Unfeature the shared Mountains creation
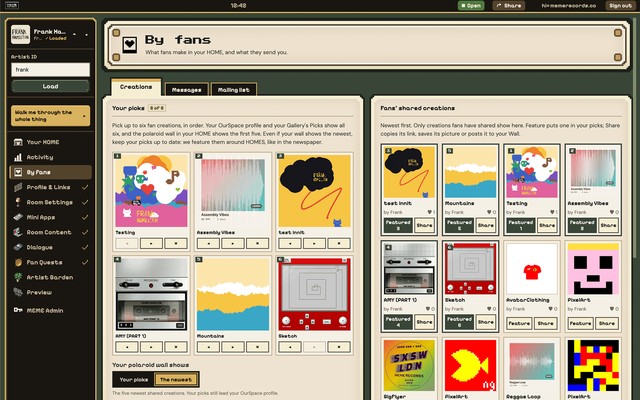 459,225
